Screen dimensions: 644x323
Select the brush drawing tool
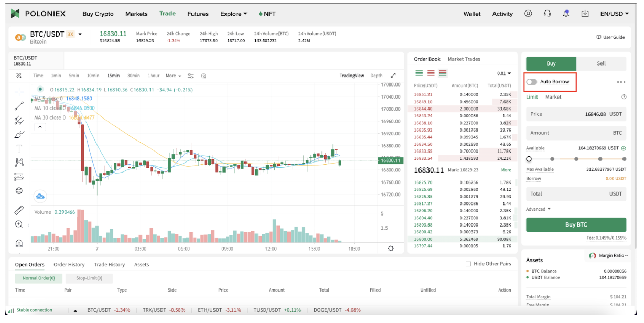click(x=19, y=134)
